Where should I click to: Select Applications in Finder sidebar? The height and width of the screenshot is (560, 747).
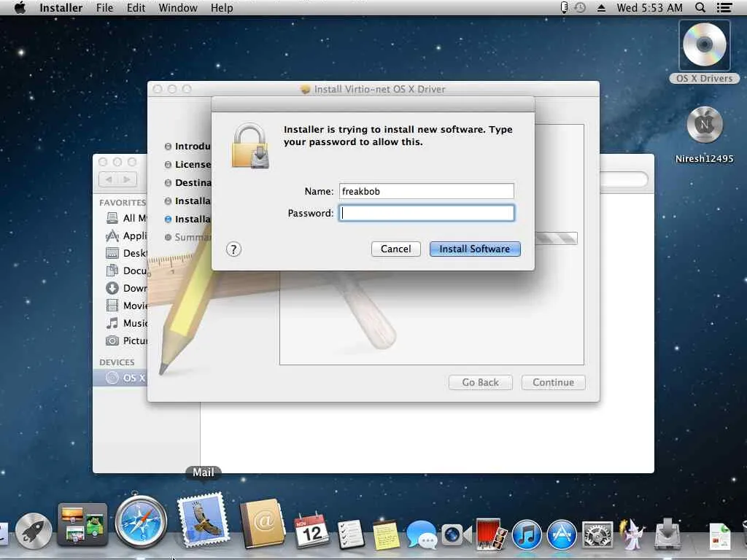click(126, 236)
